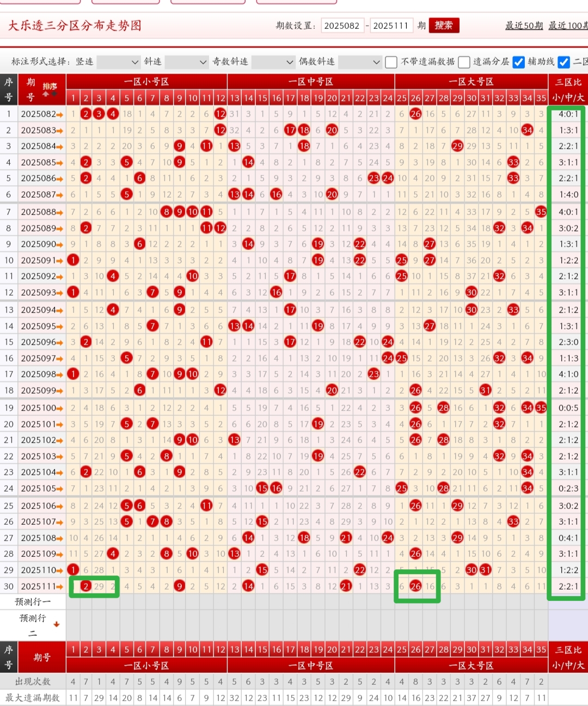Image resolution: width=588 pixels, height=706 pixels.
Task: Click the 一区小号区 header at top
Action: pyautogui.click(x=146, y=82)
